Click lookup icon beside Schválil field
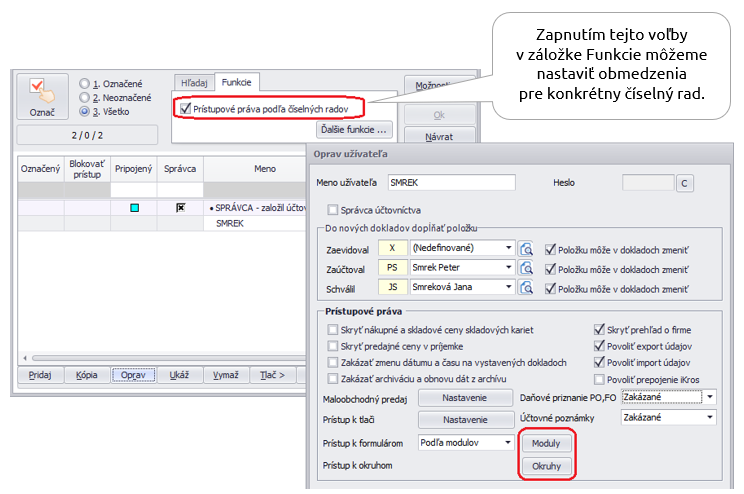The width and height of the screenshot is (744, 494). pos(529,287)
